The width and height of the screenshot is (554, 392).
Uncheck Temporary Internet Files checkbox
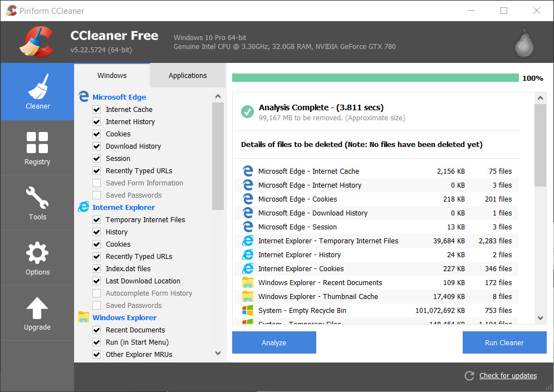click(x=96, y=220)
